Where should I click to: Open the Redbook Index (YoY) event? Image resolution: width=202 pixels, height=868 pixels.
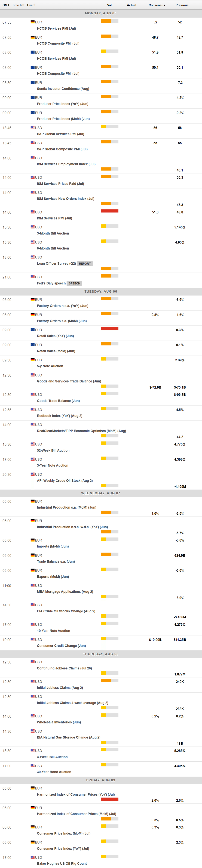click(x=59, y=416)
